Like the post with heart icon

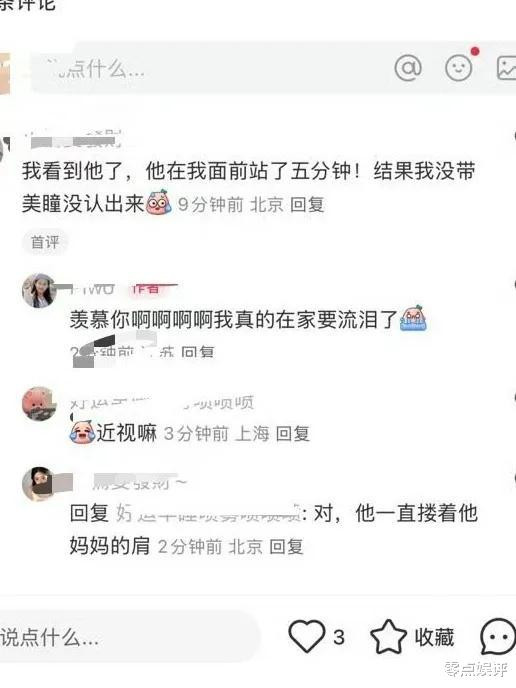tap(307, 636)
